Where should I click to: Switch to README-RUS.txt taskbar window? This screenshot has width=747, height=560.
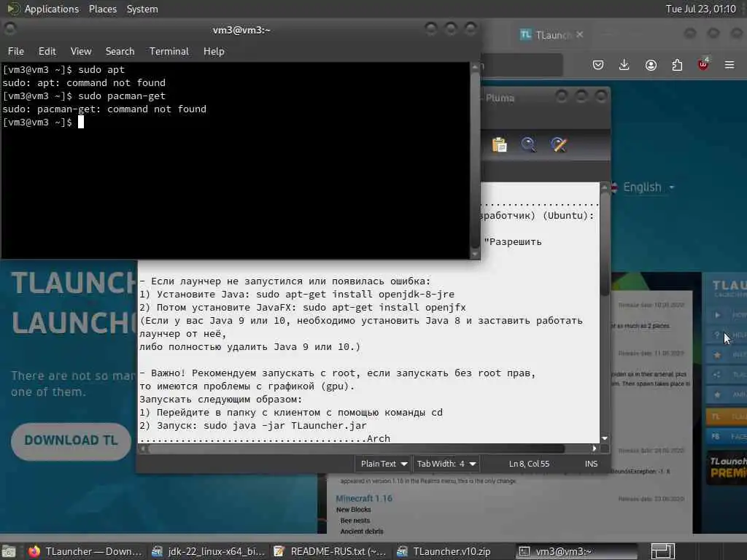point(331,551)
